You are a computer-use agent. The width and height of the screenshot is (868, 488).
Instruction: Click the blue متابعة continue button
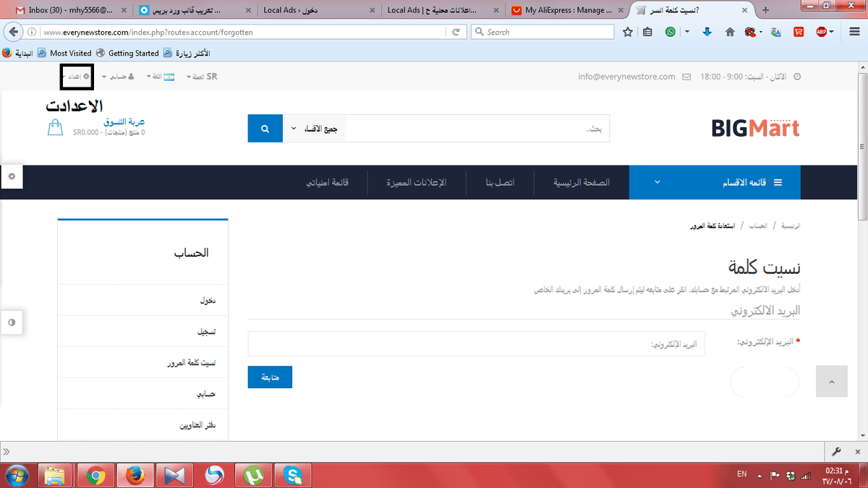coord(270,377)
